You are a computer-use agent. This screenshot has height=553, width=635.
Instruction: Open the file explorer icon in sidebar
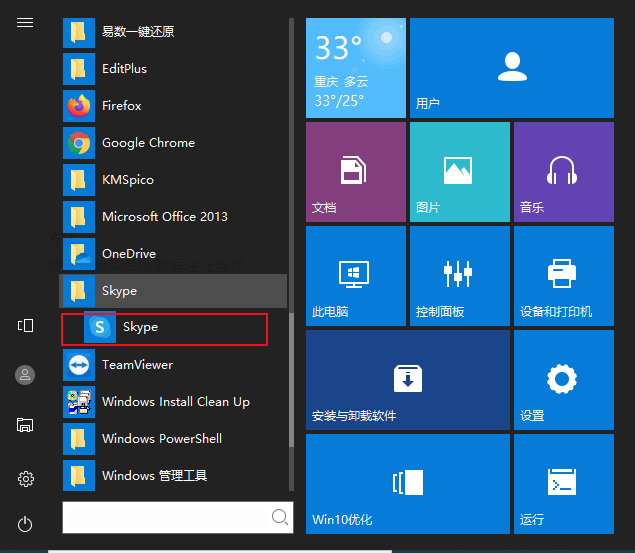coord(25,425)
